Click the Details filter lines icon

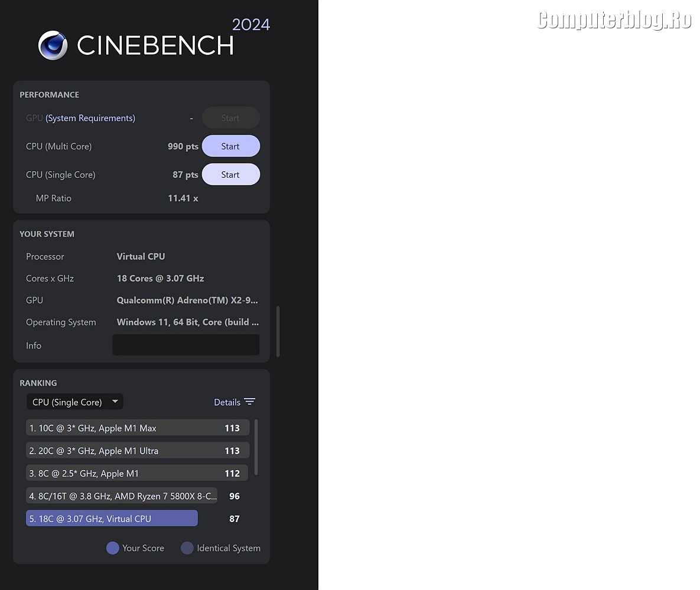pyautogui.click(x=250, y=402)
